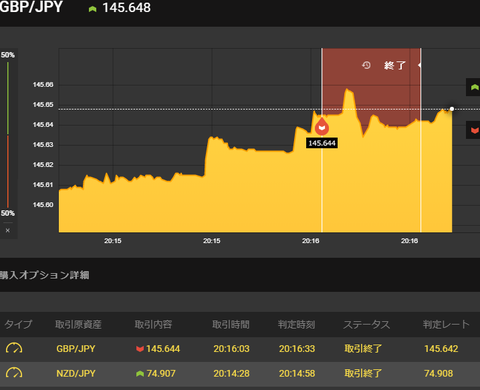This screenshot has height=390, width=480.
Task: Click trade time 20:14:28
Action: pos(231,374)
